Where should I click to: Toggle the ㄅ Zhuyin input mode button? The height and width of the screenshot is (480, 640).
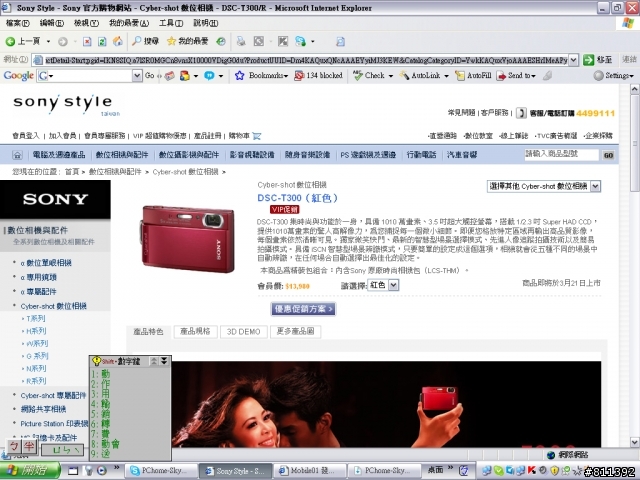pyautogui.click(x=14, y=447)
